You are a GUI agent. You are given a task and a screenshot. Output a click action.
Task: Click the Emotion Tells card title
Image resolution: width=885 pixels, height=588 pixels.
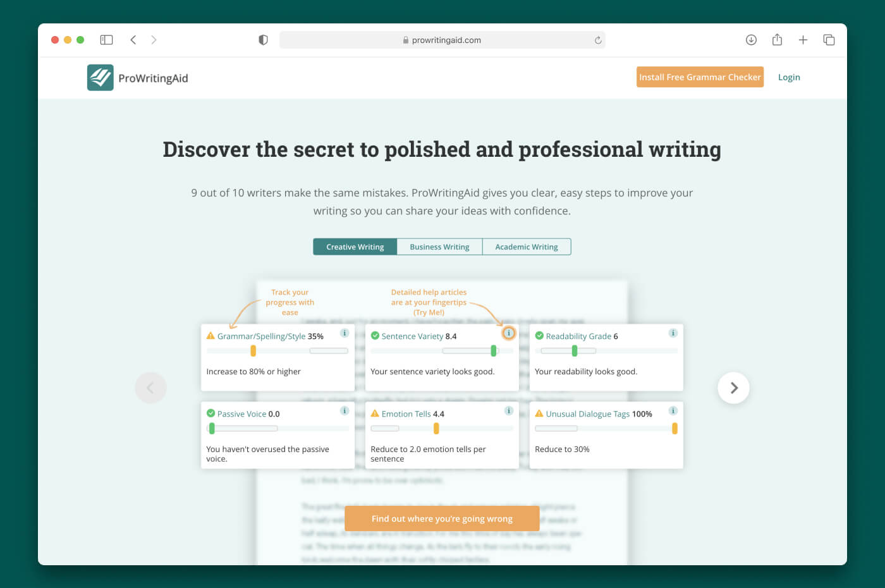click(x=406, y=414)
